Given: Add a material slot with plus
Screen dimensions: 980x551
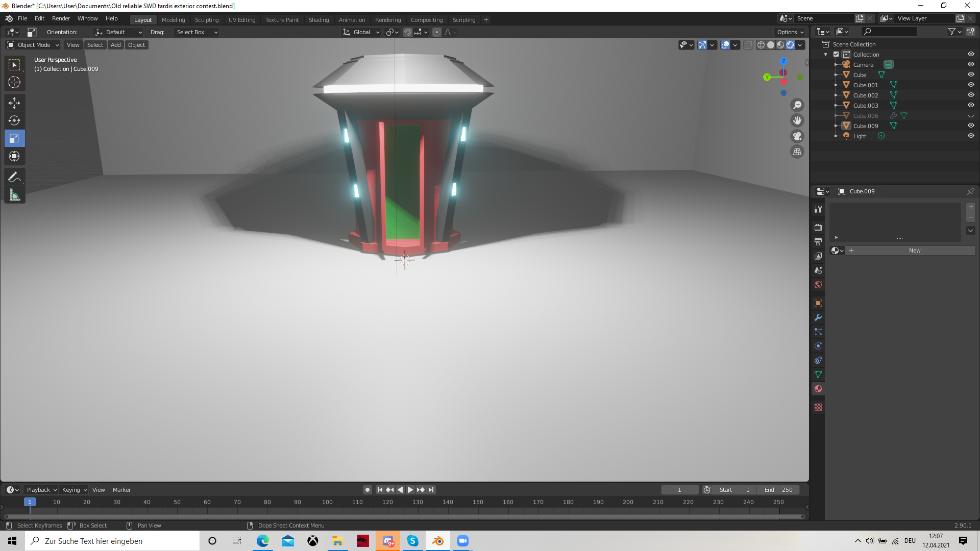Looking at the screenshot, I should (971, 207).
